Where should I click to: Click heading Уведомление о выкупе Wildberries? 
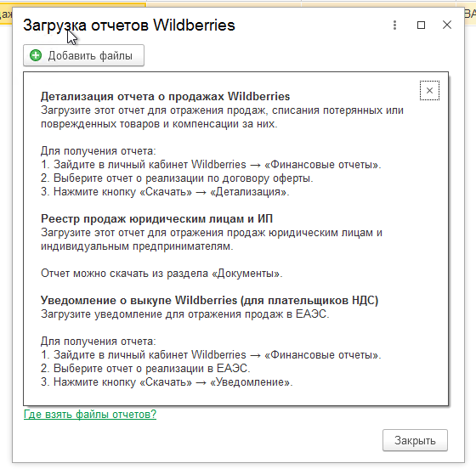point(209,300)
